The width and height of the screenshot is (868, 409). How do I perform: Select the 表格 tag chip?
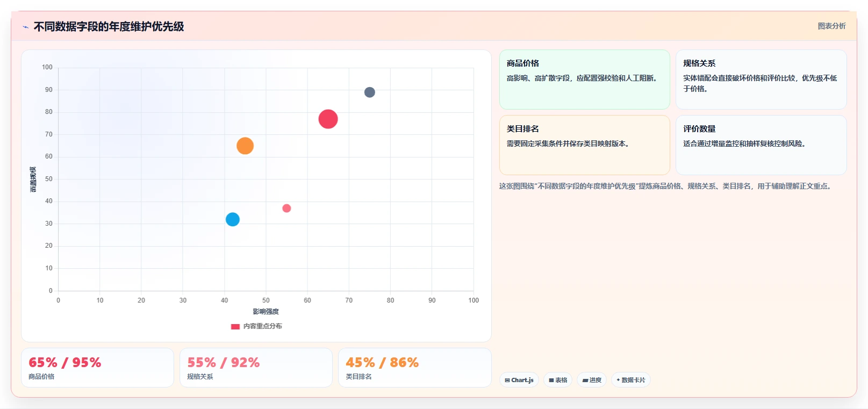point(558,380)
